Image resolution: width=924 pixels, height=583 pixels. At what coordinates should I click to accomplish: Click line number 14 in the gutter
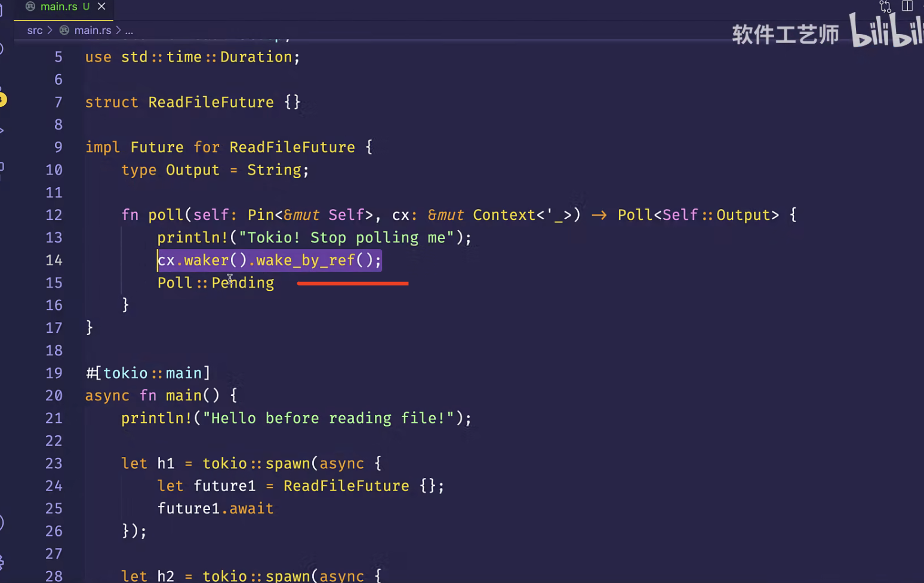[x=54, y=260]
